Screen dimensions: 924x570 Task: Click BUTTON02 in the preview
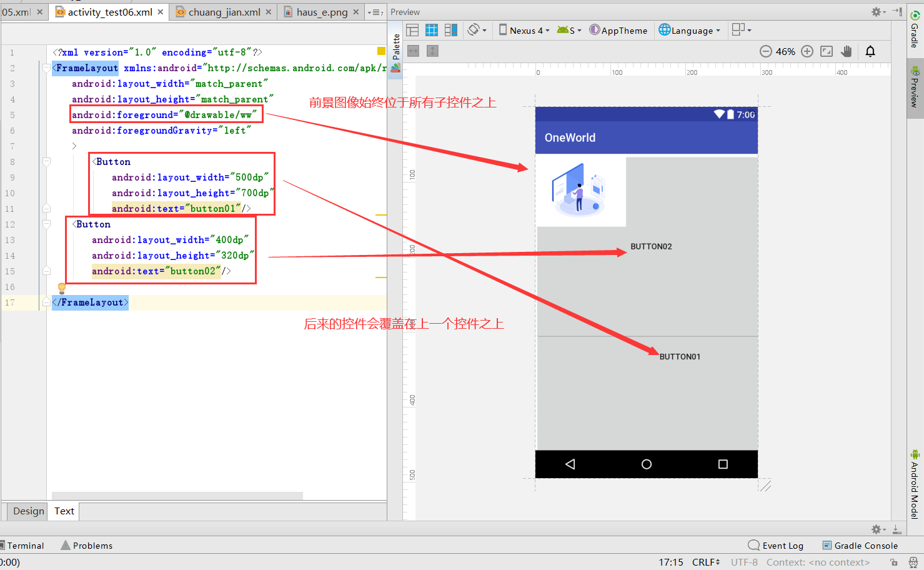tap(651, 246)
